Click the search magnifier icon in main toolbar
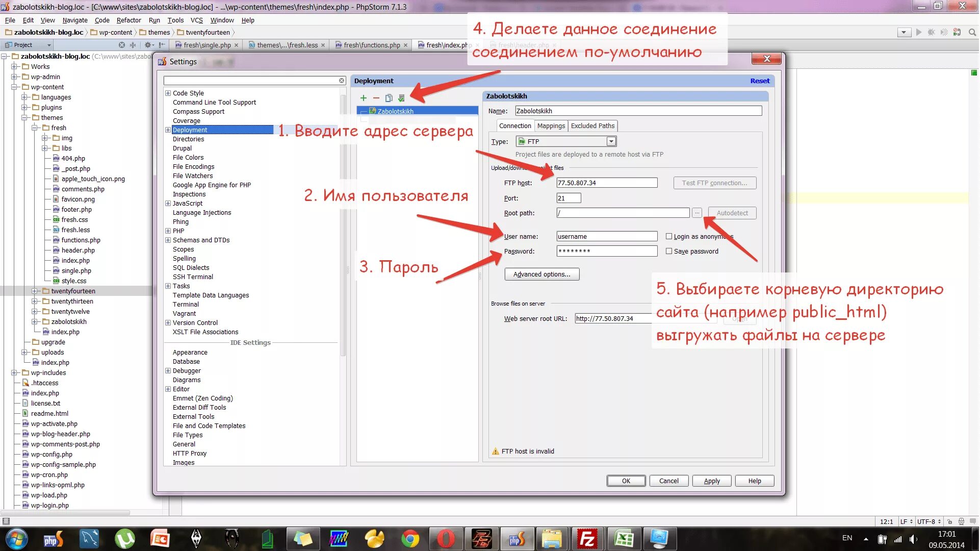Viewport: 980px width, 551px height. [x=972, y=32]
